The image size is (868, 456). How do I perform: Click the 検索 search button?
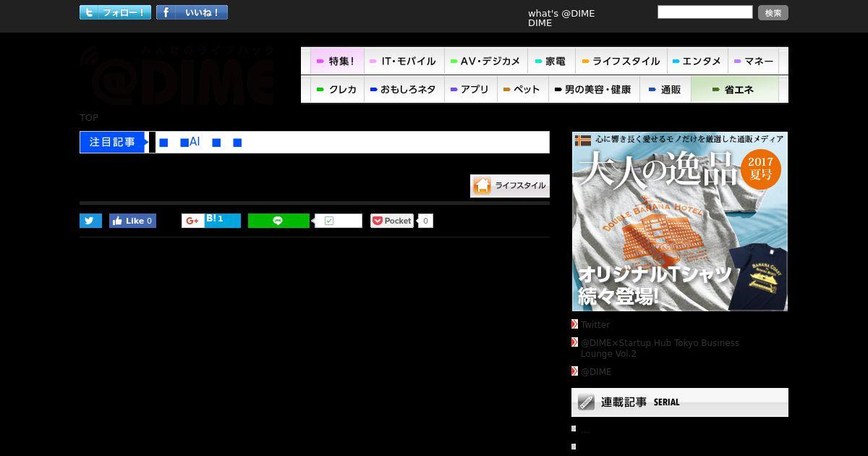tap(773, 13)
